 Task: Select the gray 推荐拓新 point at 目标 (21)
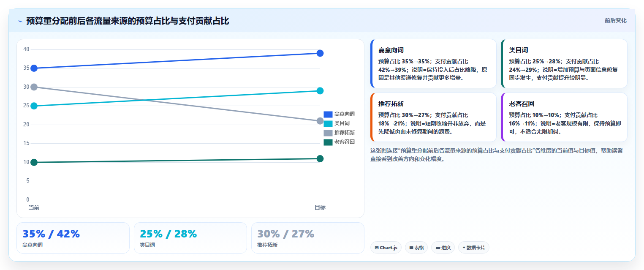pyautogui.click(x=320, y=121)
